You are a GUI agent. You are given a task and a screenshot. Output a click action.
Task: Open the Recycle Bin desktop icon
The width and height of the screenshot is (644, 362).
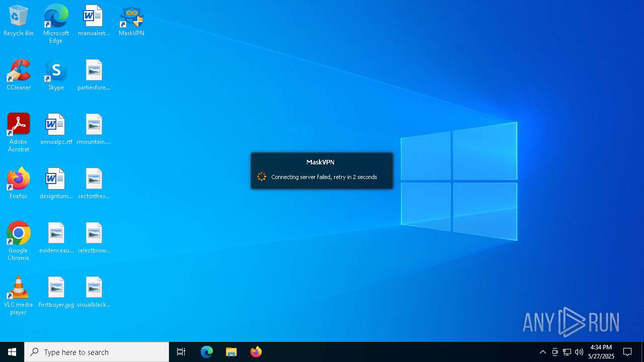click(19, 21)
